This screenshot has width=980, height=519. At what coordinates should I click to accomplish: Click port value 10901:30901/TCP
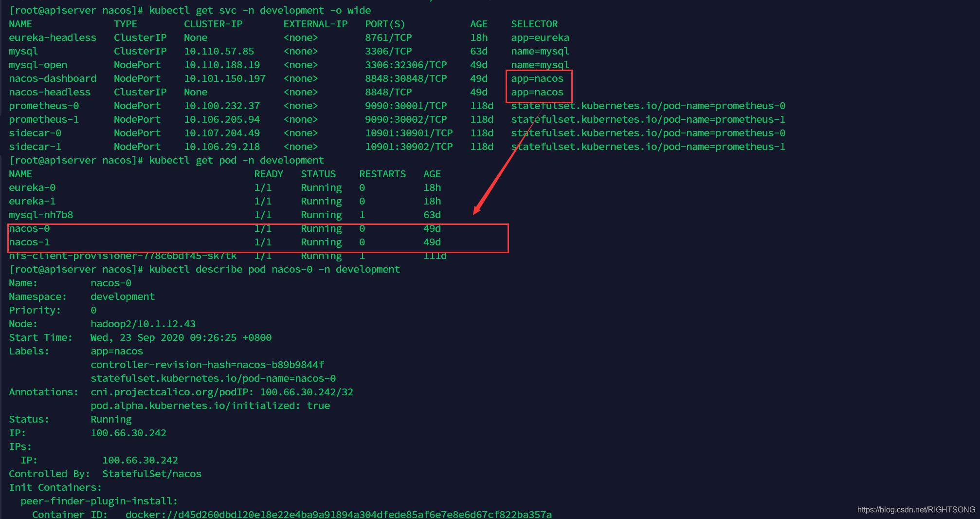[409, 133]
